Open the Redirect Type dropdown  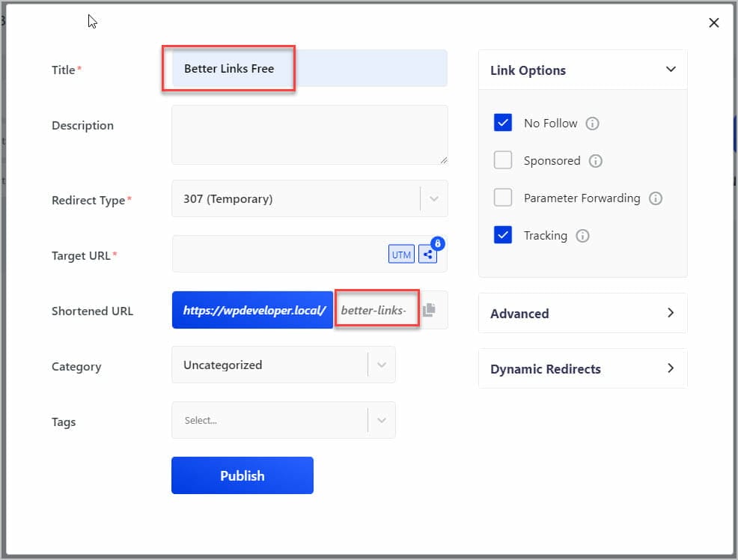pos(310,198)
